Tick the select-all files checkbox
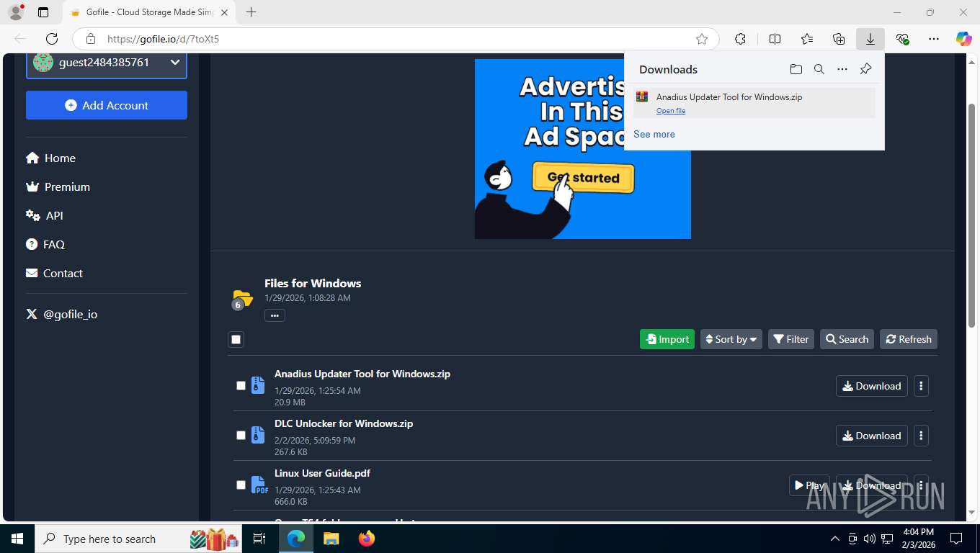The width and height of the screenshot is (980, 553). click(236, 339)
